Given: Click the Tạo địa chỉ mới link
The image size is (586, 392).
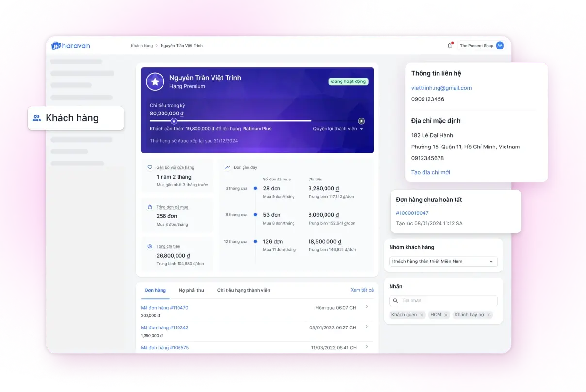Looking at the screenshot, I should [x=430, y=172].
